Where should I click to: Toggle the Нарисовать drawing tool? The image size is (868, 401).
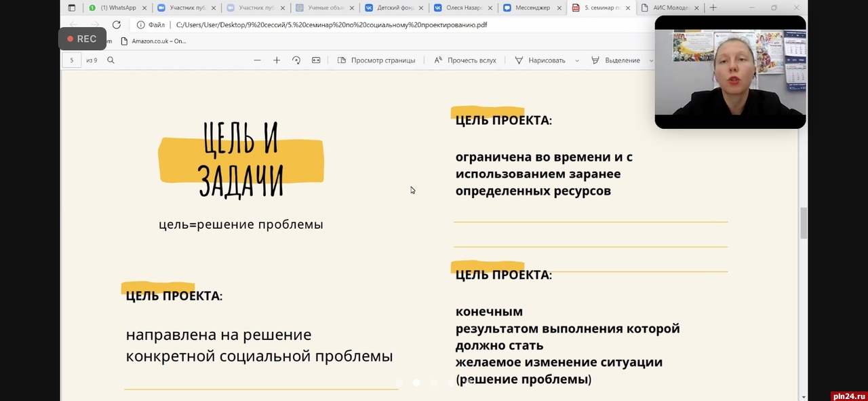click(540, 60)
